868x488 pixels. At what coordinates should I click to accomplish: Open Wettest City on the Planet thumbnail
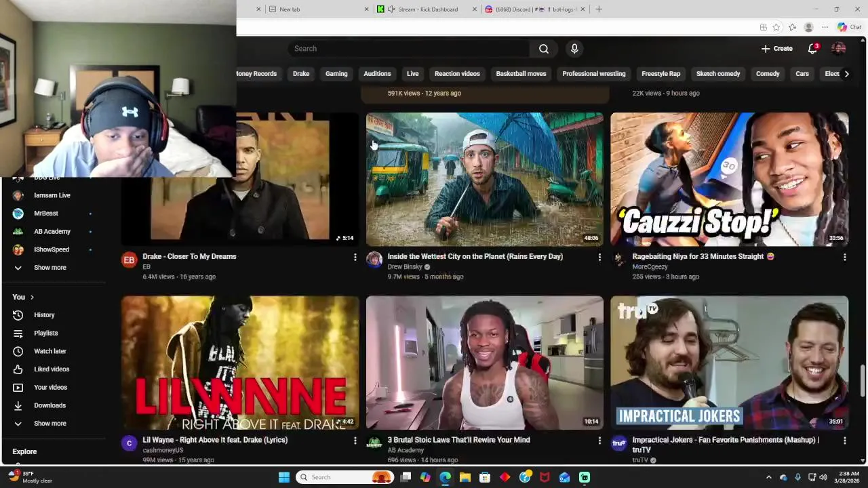(x=484, y=180)
